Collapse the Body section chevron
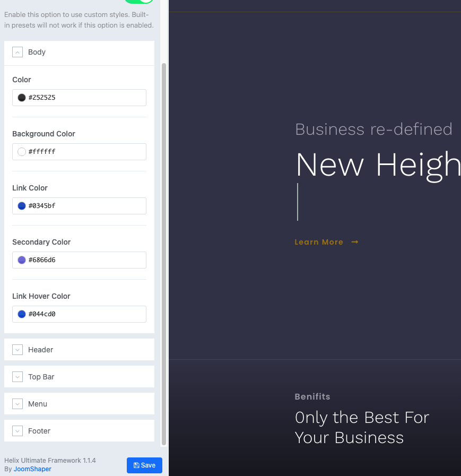 [18, 52]
